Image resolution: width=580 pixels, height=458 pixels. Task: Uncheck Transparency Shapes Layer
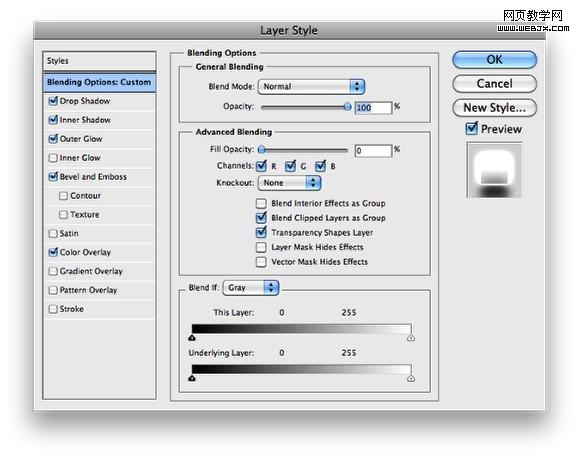pyautogui.click(x=261, y=232)
